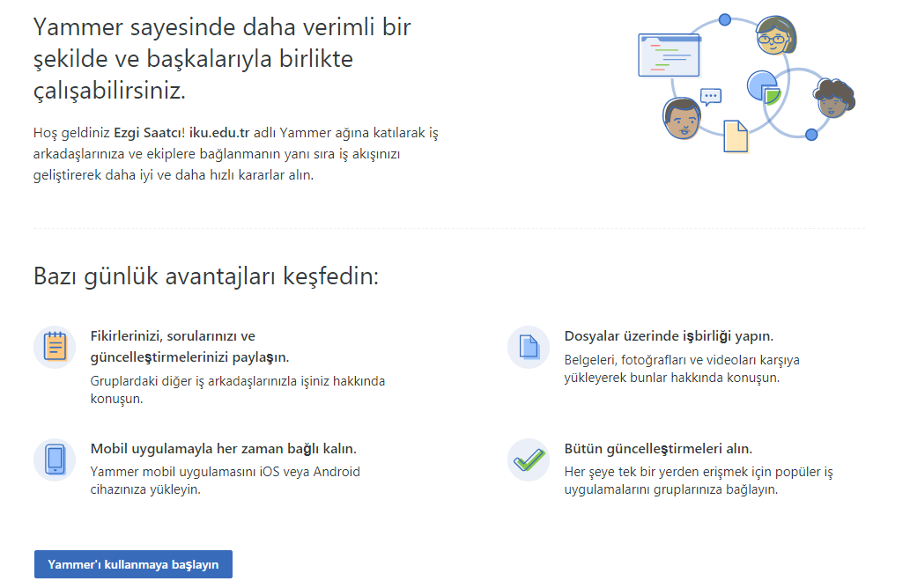Click the title 'Bütün güncelleştirmeleri alın.'

[658, 449]
